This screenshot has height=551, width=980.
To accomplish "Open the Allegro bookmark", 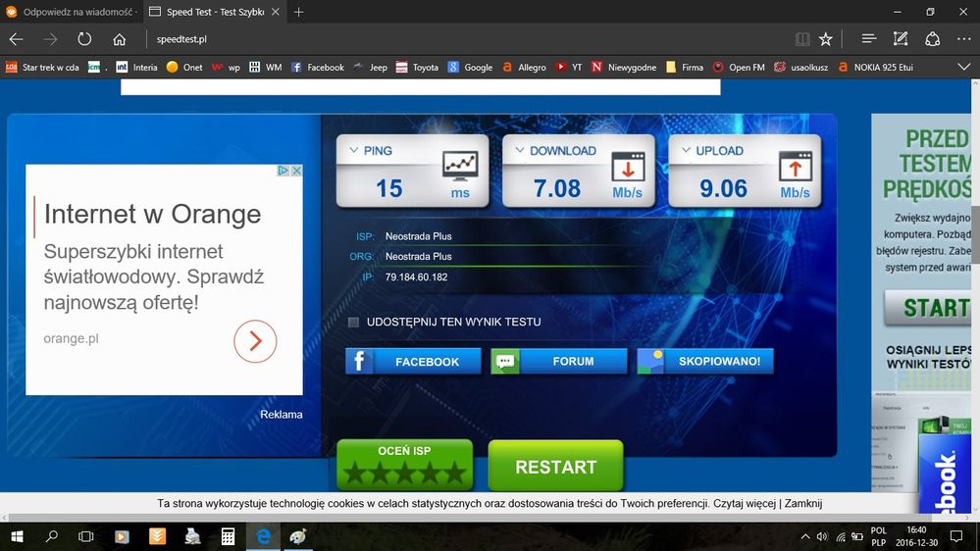I will click(525, 68).
